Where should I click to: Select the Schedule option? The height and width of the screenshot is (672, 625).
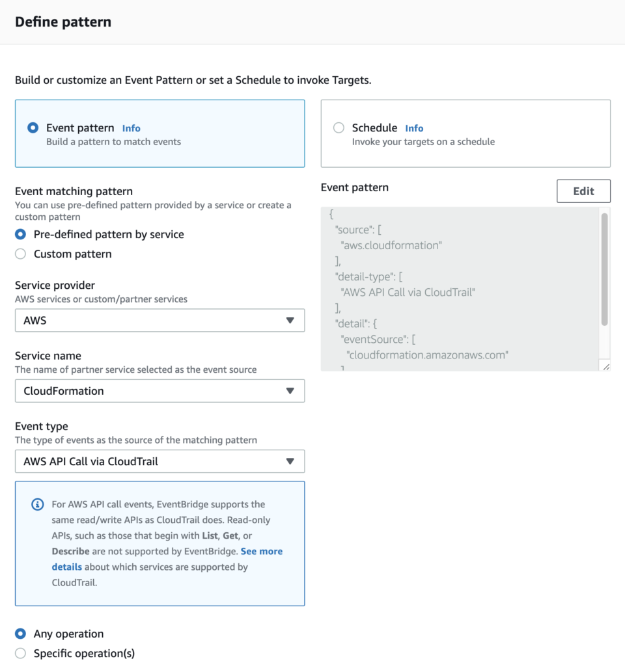(x=339, y=128)
